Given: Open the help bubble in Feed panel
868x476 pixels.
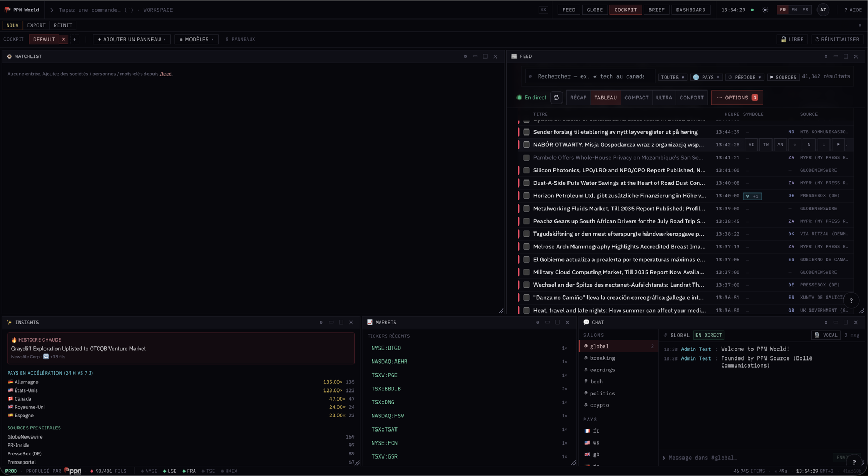Looking at the screenshot, I should click(x=851, y=300).
